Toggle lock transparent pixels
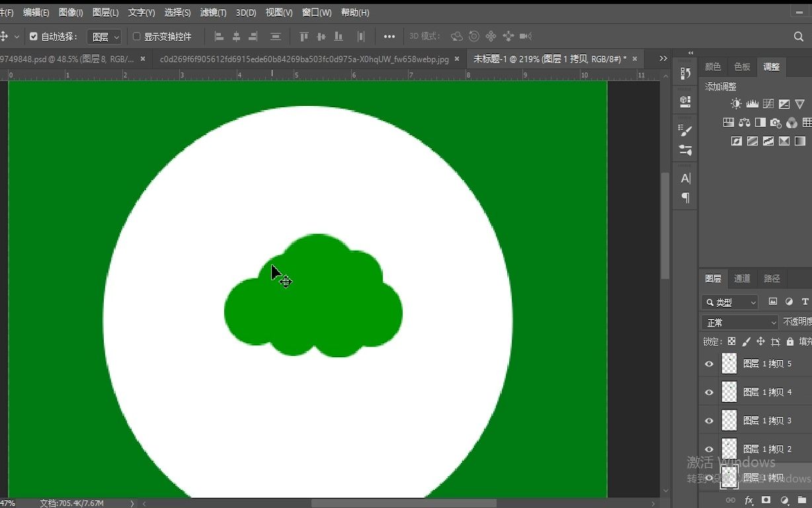Viewport: 812px width, 508px height. tap(731, 342)
